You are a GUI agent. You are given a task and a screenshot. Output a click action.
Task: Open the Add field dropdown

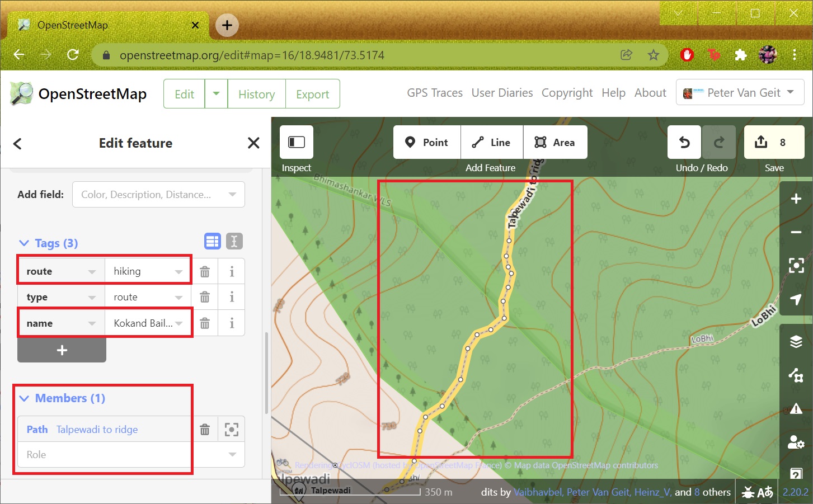tap(232, 194)
